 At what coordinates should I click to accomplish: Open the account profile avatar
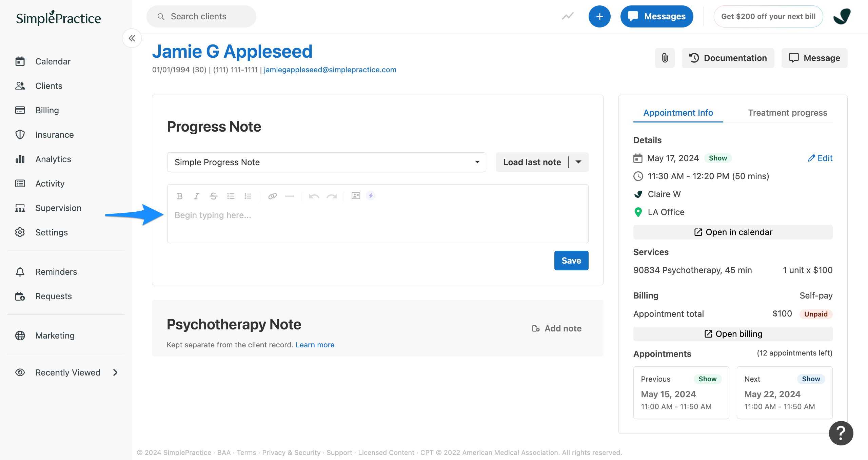[842, 16]
